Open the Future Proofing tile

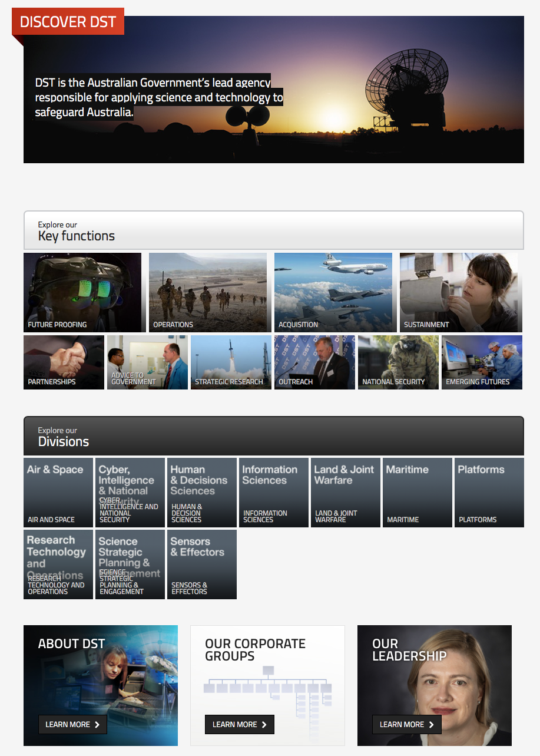[82, 292]
